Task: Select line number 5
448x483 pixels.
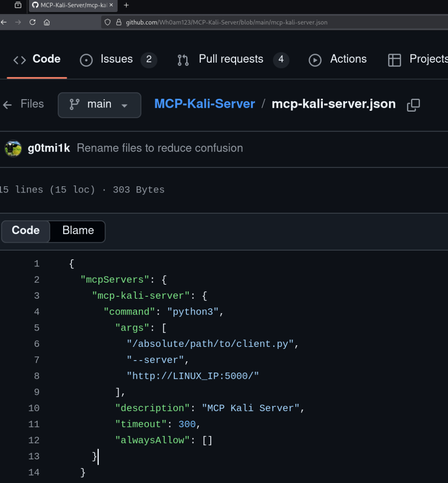Action: 37,328
